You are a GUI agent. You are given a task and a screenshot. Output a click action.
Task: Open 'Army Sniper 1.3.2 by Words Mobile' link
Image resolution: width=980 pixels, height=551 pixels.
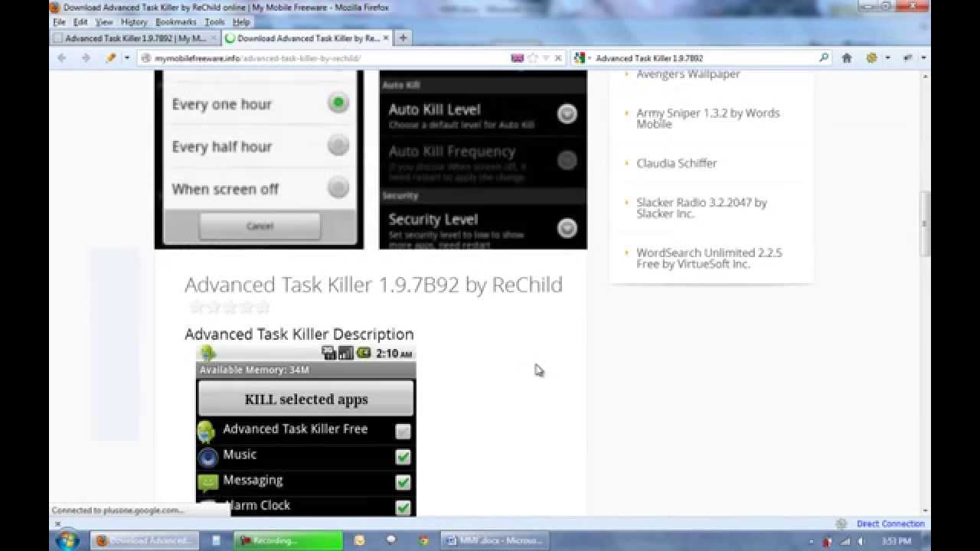click(x=707, y=118)
